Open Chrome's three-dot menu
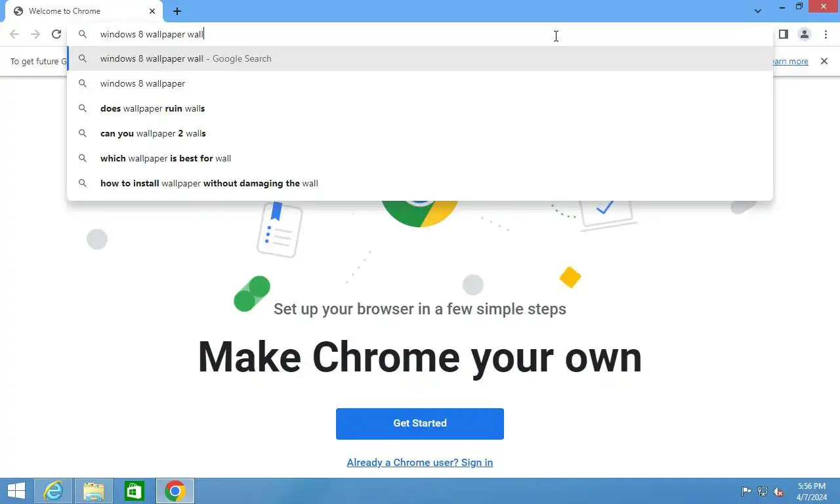 tap(826, 34)
